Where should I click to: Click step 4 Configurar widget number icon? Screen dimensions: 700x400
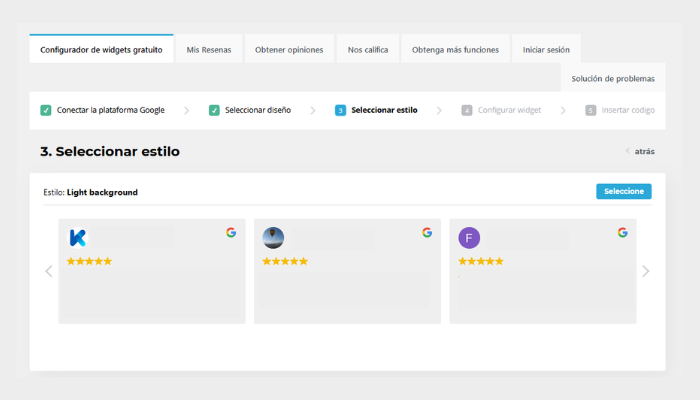tap(467, 110)
